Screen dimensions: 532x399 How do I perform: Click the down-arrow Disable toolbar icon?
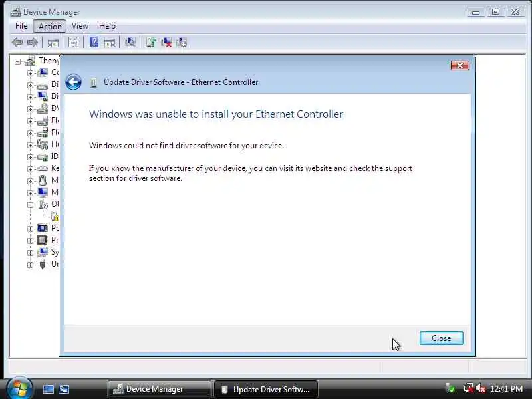coord(182,42)
